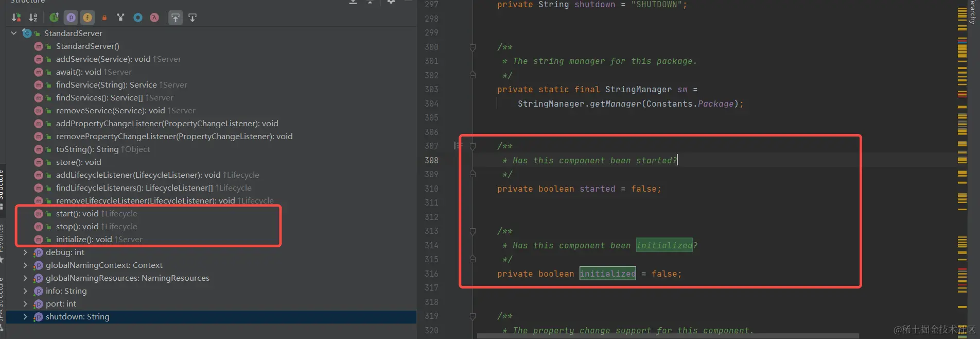Viewport: 980px width, 339px height.
Task: Toggle Show Non-Public members lock icon
Action: click(104, 18)
